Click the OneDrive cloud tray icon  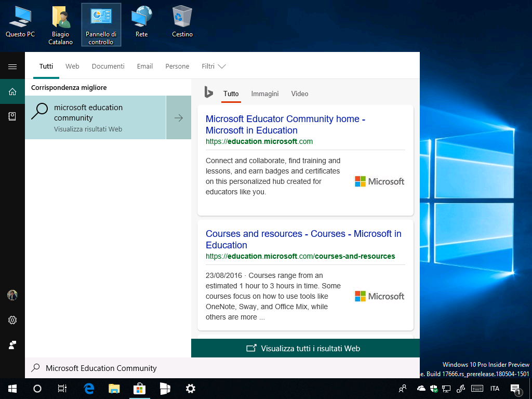click(x=421, y=389)
